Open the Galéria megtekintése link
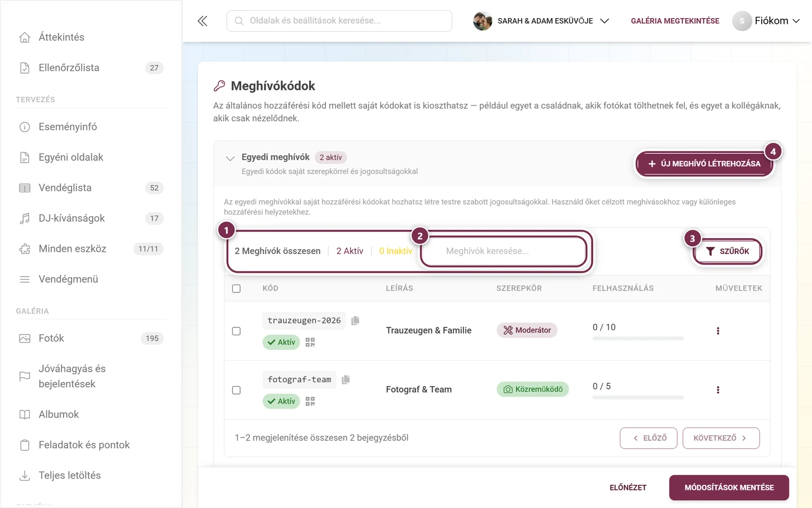Viewport: 812px width, 508px height. 675,21
